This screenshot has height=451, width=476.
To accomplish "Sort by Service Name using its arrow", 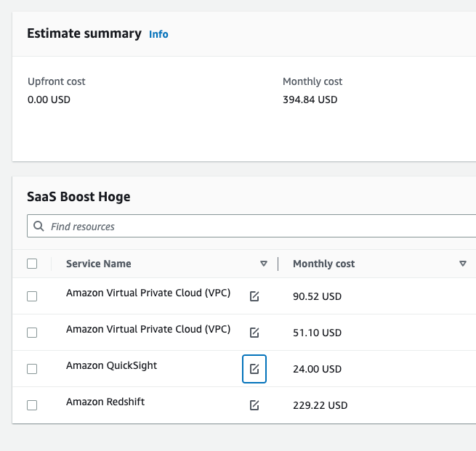I will click(x=264, y=264).
